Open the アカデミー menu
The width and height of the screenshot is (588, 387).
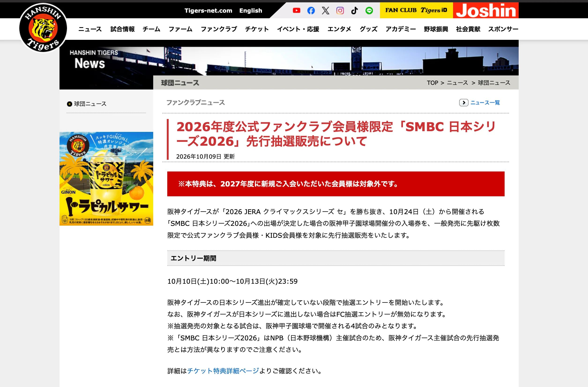[401, 29]
